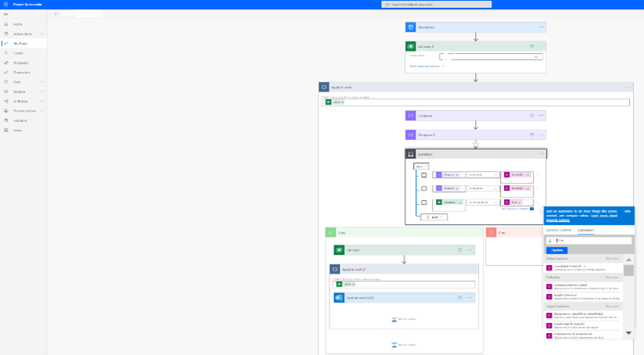Expand the Data menu in sidebar
644x355 pixels.
click(x=23, y=82)
